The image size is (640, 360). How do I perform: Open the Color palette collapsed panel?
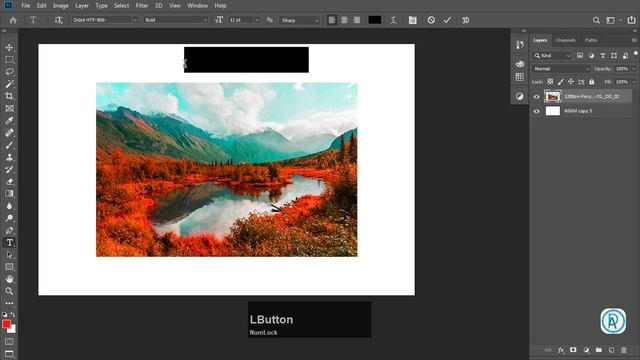(x=520, y=63)
